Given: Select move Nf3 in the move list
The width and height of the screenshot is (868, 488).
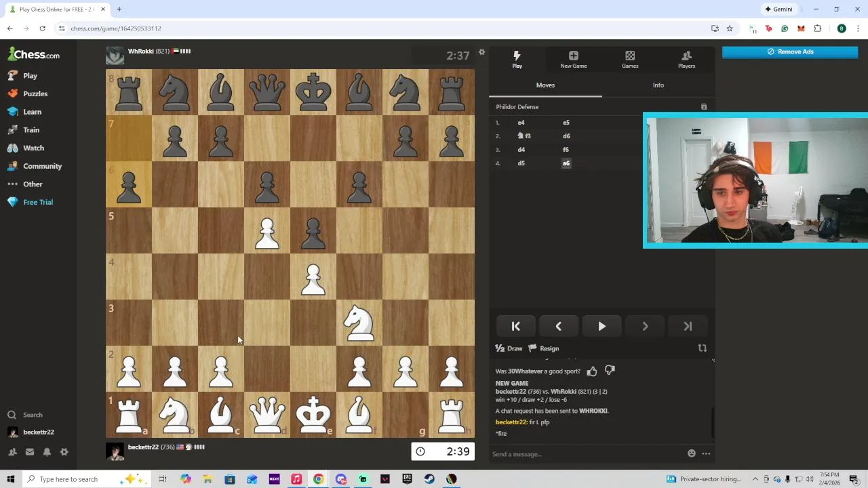Looking at the screenshot, I should tap(524, 136).
